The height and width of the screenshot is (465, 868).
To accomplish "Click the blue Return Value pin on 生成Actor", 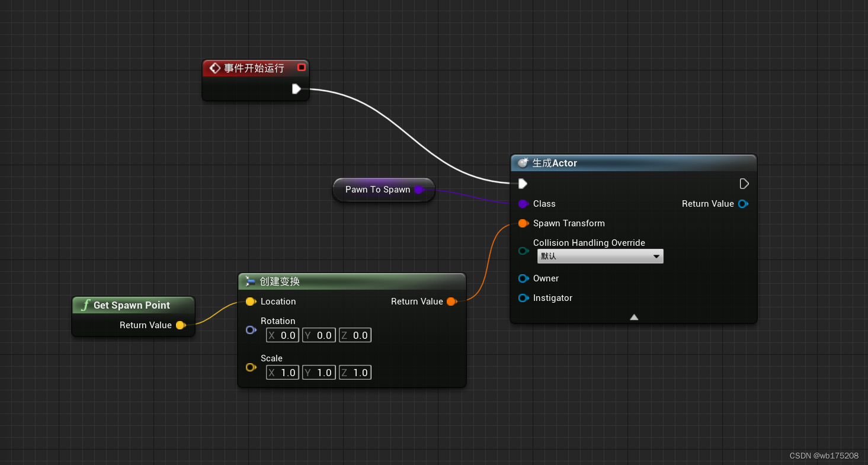I will 743,204.
